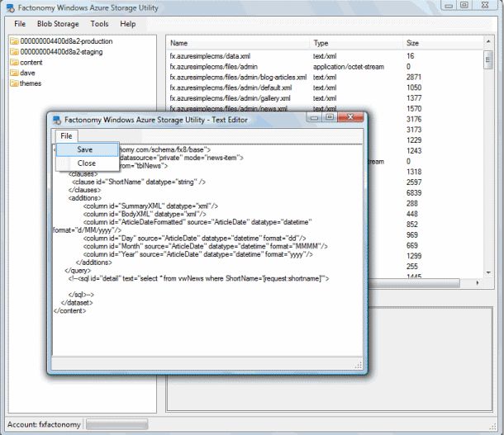Click the Text Editor window title bar icon
The image size is (504, 435).
click(57, 120)
